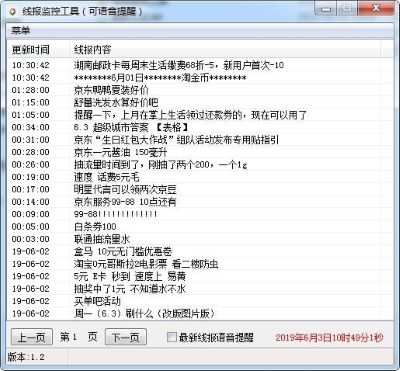Select row 6.3 超级城市答案【表格】
The width and height of the screenshot is (400, 371).
(200, 127)
